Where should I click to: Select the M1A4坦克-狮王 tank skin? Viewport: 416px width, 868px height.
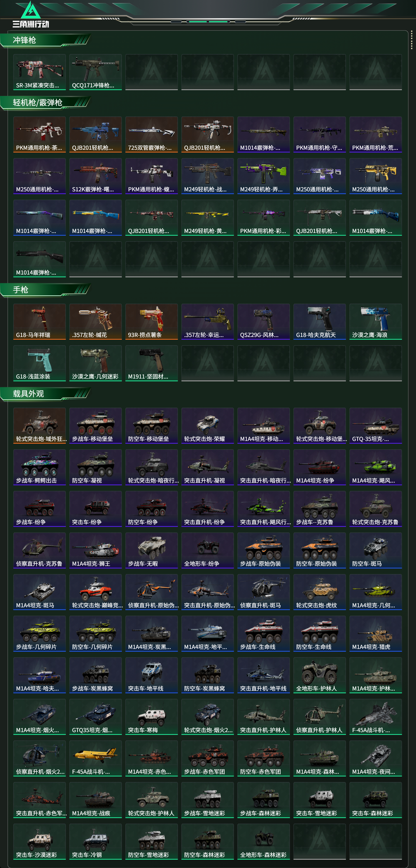[96, 550]
